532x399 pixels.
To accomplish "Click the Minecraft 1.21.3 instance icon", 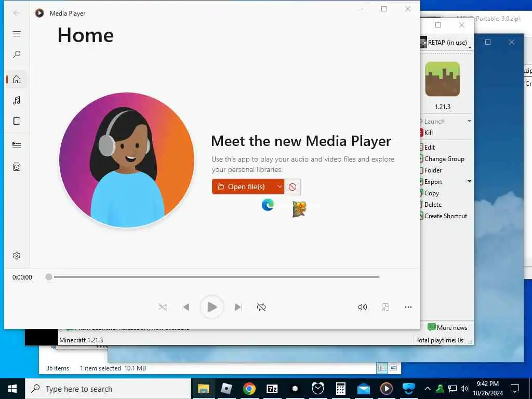I will (x=443, y=79).
